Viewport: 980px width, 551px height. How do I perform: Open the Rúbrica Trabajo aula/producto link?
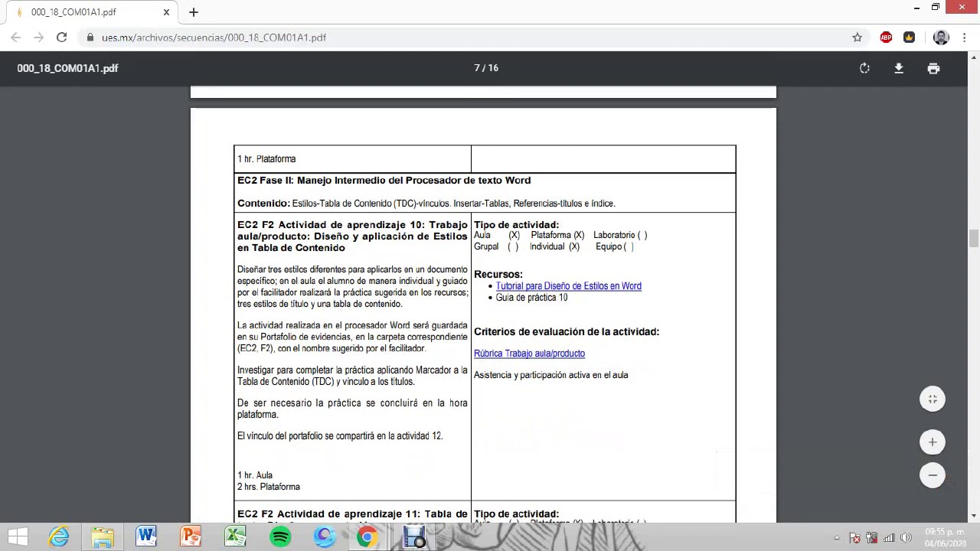tap(529, 354)
